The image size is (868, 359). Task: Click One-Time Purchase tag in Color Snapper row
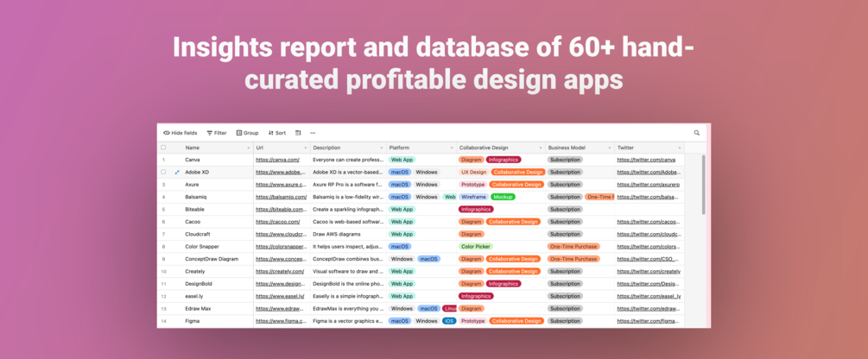click(573, 247)
